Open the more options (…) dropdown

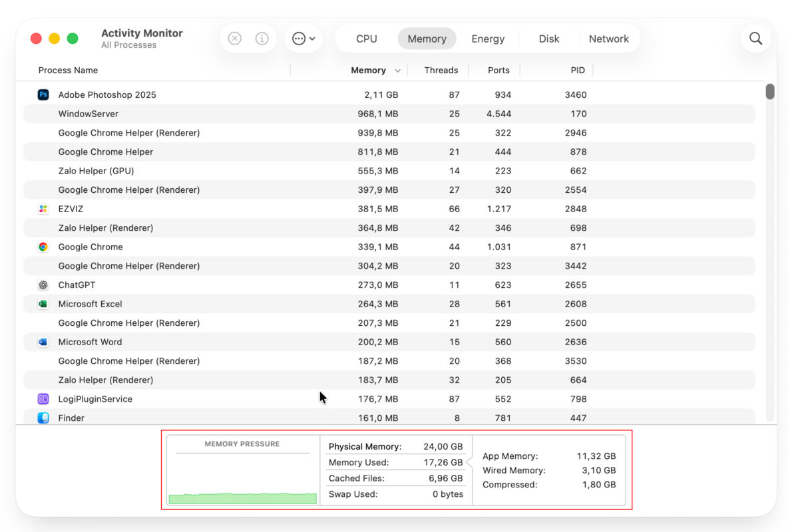click(x=303, y=38)
